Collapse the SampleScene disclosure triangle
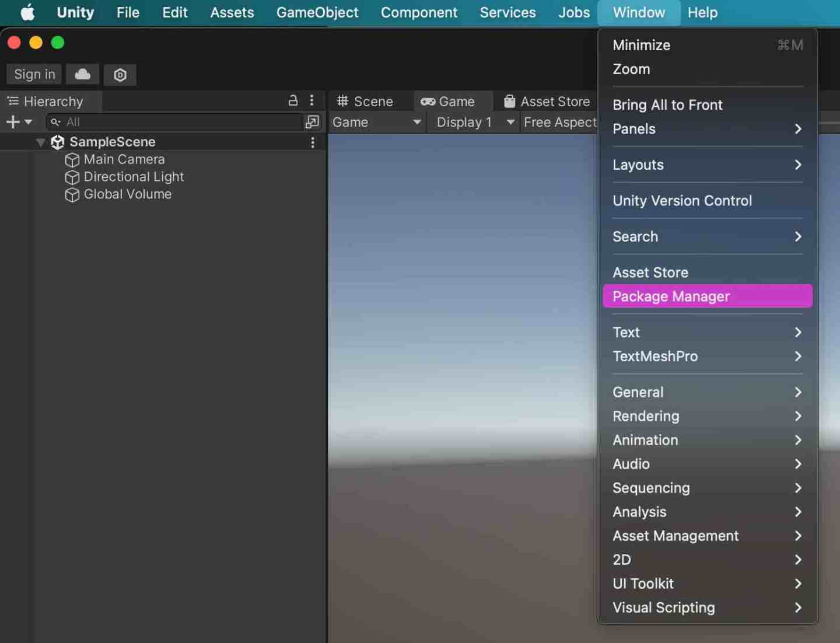Image resolution: width=840 pixels, height=643 pixels. 39,142
